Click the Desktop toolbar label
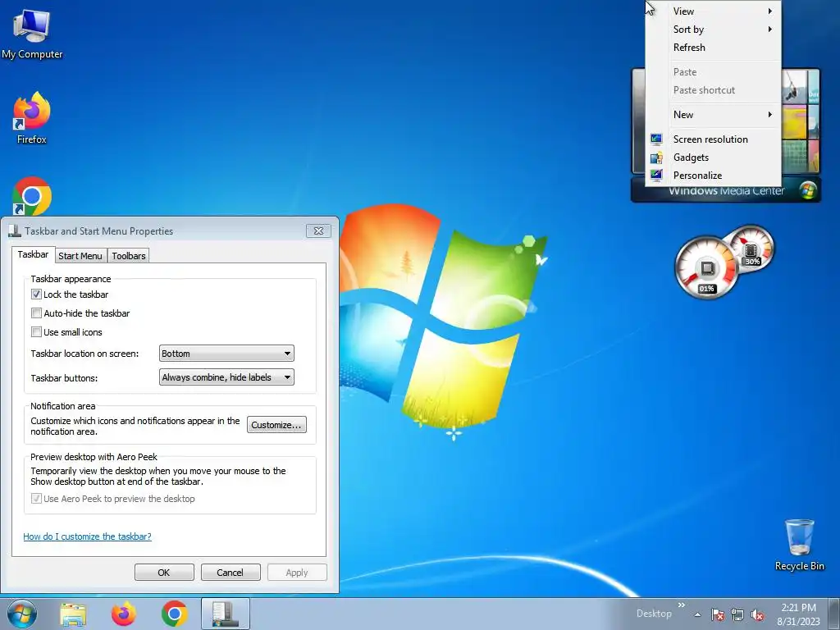Screen dimensions: 840x630 pyautogui.click(x=654, y=614)
